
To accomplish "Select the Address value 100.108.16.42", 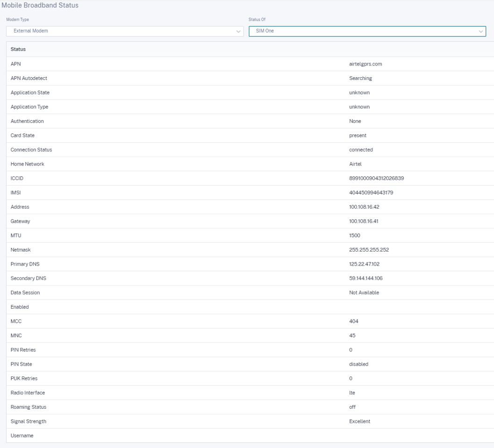I will tap(364, 207).
